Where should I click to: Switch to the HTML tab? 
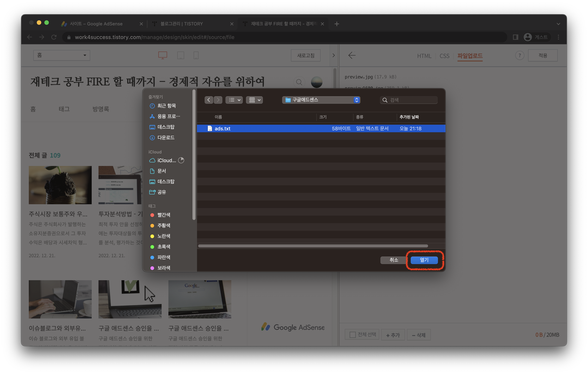(424, 56)
